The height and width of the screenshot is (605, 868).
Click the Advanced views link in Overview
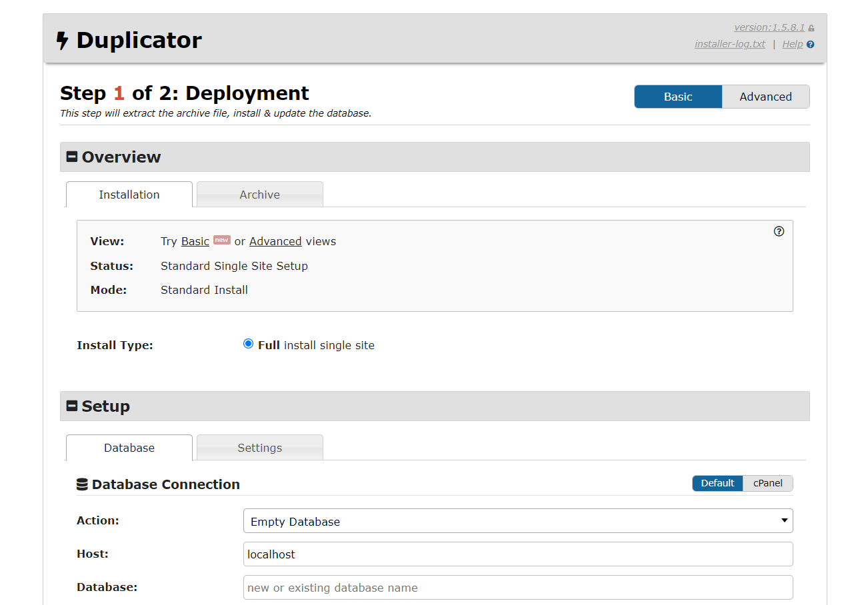(275, 241)
